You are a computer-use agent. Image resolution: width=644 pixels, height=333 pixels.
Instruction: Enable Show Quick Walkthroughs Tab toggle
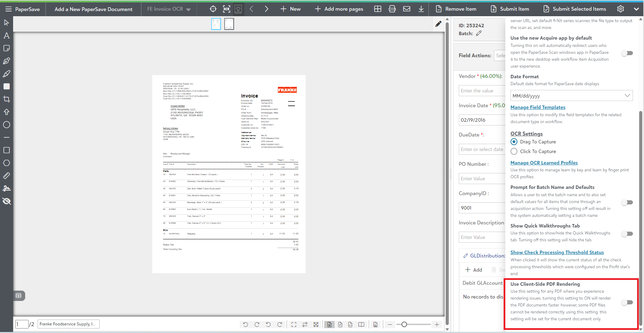(627, 234)
